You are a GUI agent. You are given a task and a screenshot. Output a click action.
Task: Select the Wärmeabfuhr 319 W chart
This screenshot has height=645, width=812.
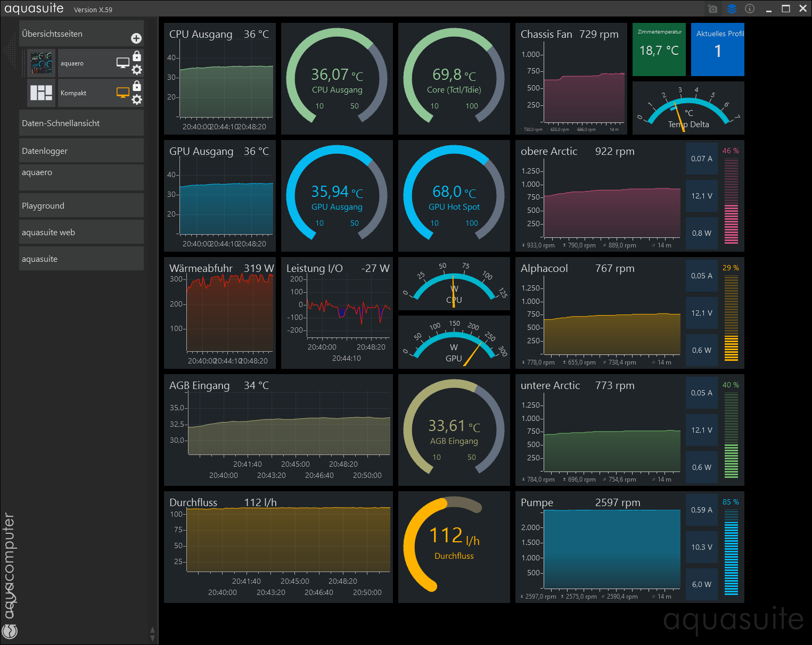pos(220,313)
